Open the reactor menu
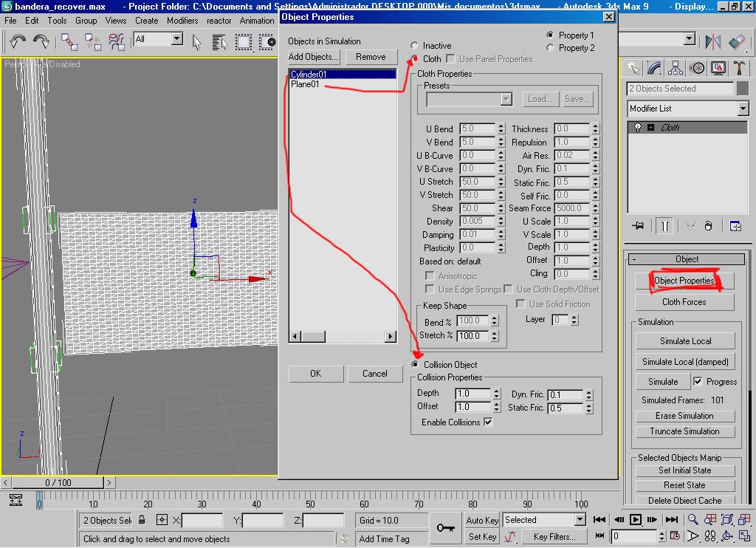Viewport: 756px width, 548px height. pyautogui.click(x=219, y=20)
